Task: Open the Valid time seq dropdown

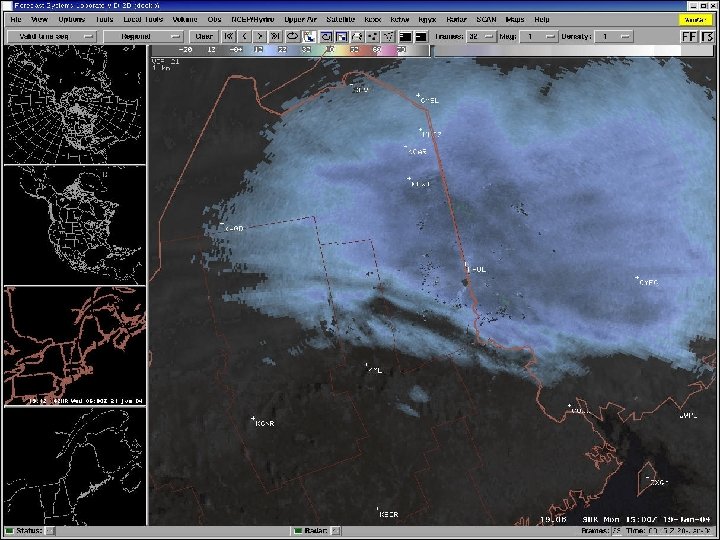Action: (x=52, y=36)
